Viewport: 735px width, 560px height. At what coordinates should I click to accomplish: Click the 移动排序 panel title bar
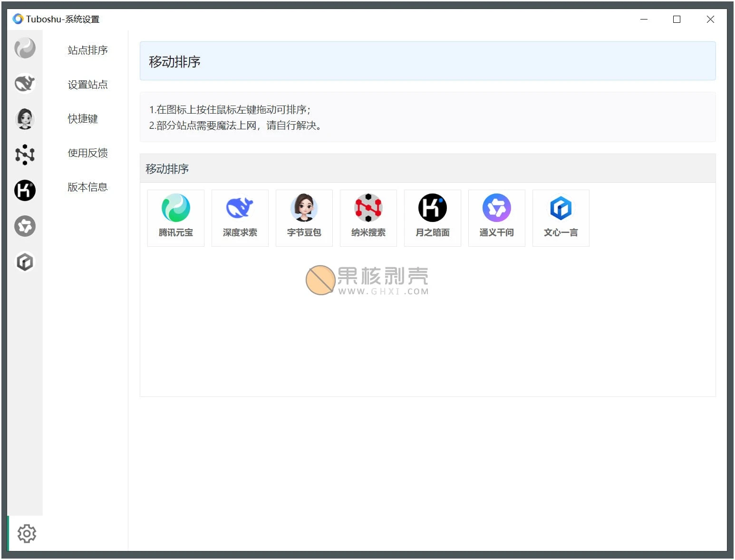[427, 168]
